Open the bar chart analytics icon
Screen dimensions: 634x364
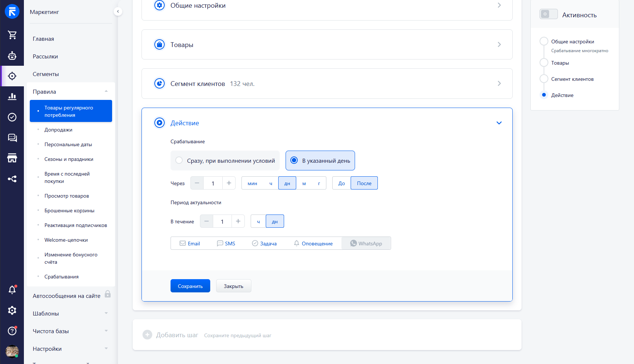click(12, 97)
